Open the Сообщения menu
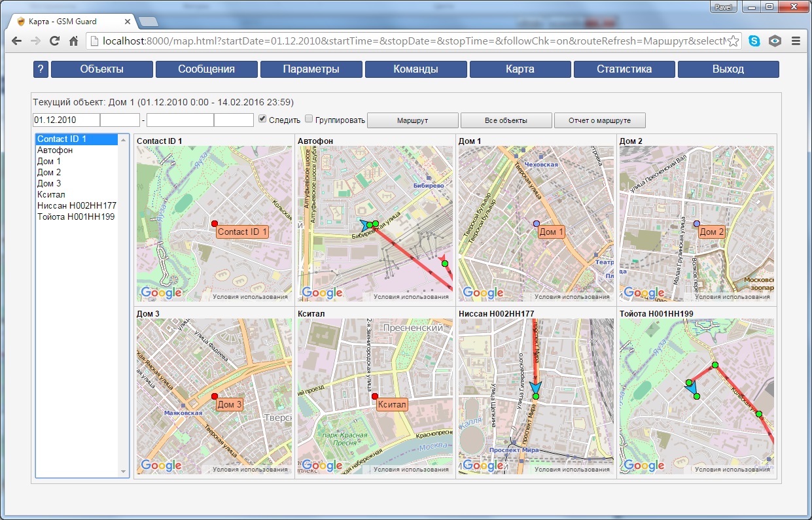Screen dimensions: 812x520 (206, 69)
